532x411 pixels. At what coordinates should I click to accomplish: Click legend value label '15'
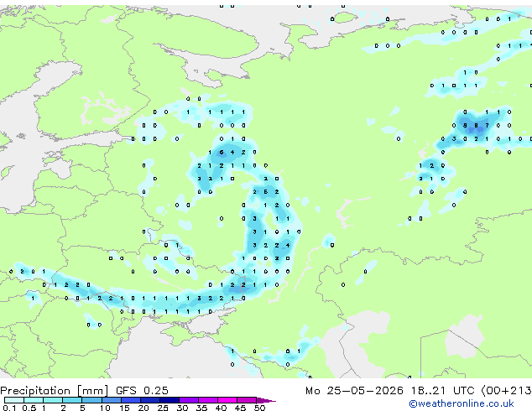(124, 408)
